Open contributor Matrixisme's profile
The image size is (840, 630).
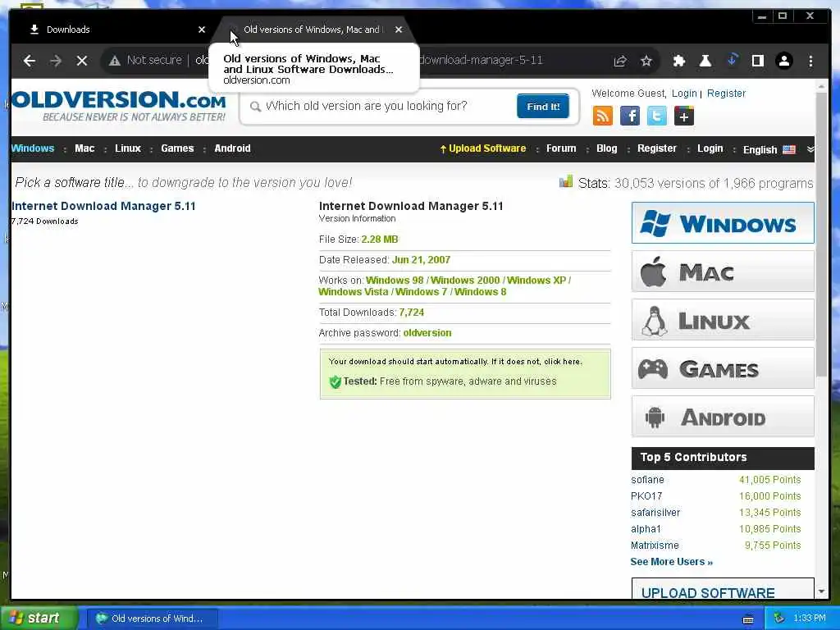pyautogui.click(x=655, y=546)
